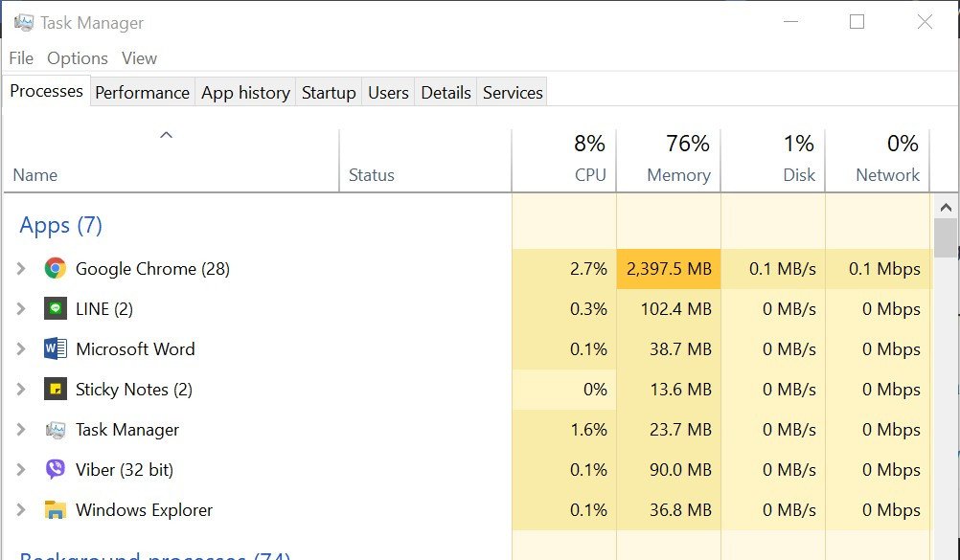960x560 pixels.
Task: Switch to the Performance tab
Action: tap(142, 92)
